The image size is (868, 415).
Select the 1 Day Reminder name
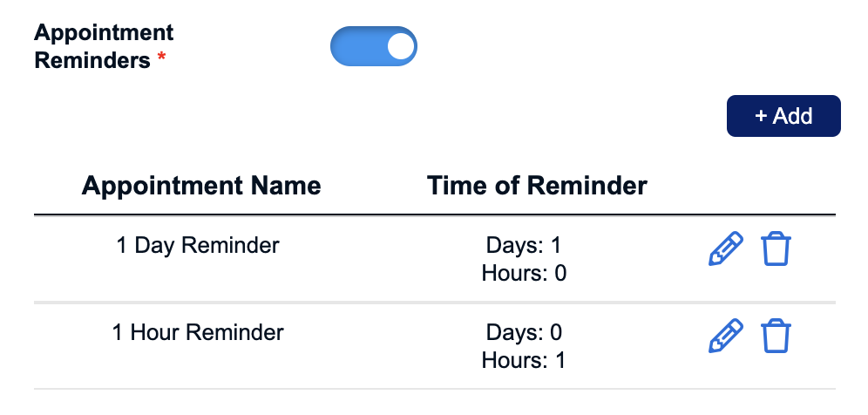pos(198,245)
